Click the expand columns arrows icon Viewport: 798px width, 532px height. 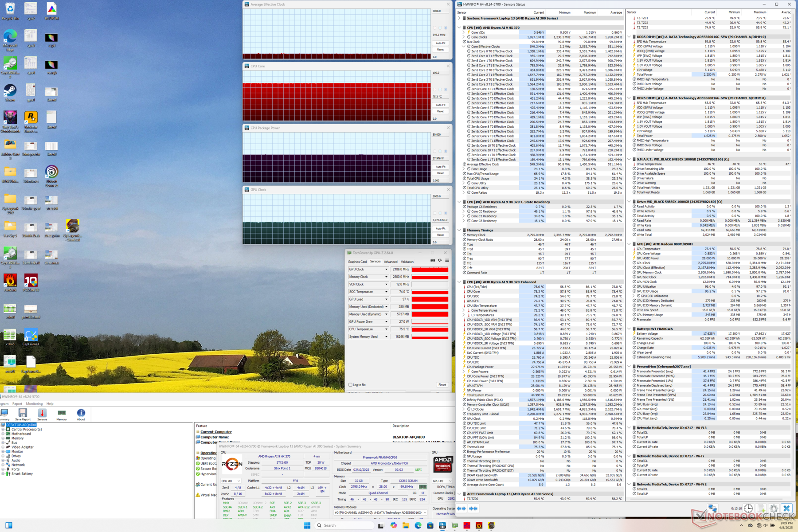pos(462,509)
